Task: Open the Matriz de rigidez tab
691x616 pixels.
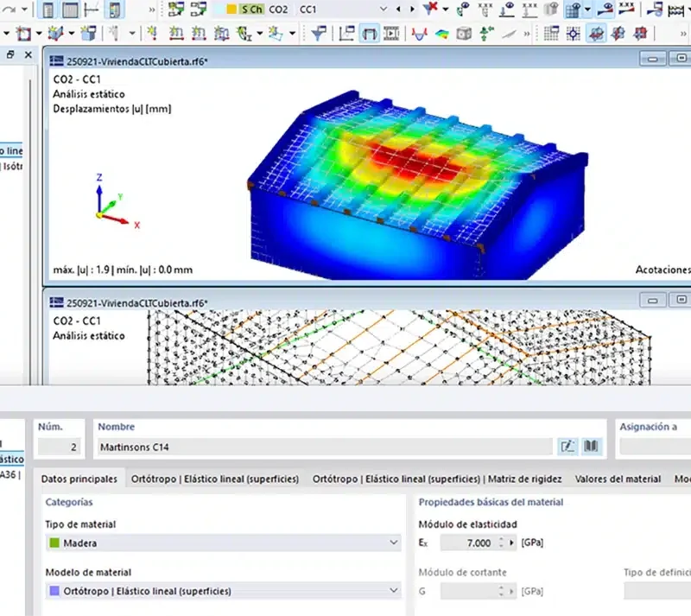Action: 437,479
